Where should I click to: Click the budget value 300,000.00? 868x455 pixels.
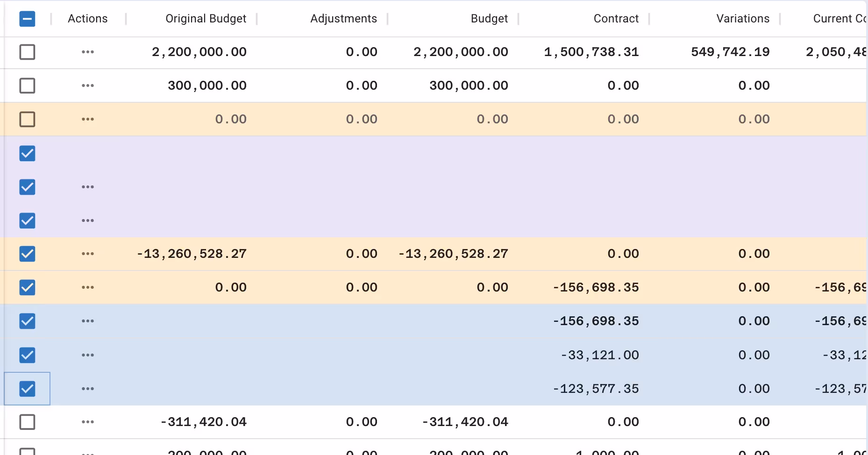tap(469, 85)
